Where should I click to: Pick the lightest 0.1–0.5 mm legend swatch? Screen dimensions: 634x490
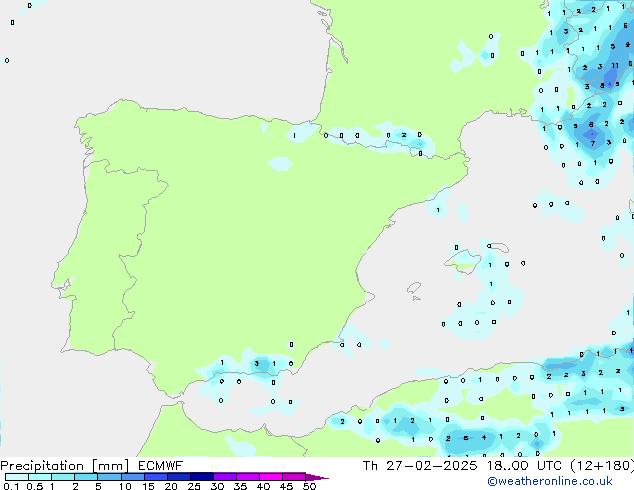click(16, 477)
